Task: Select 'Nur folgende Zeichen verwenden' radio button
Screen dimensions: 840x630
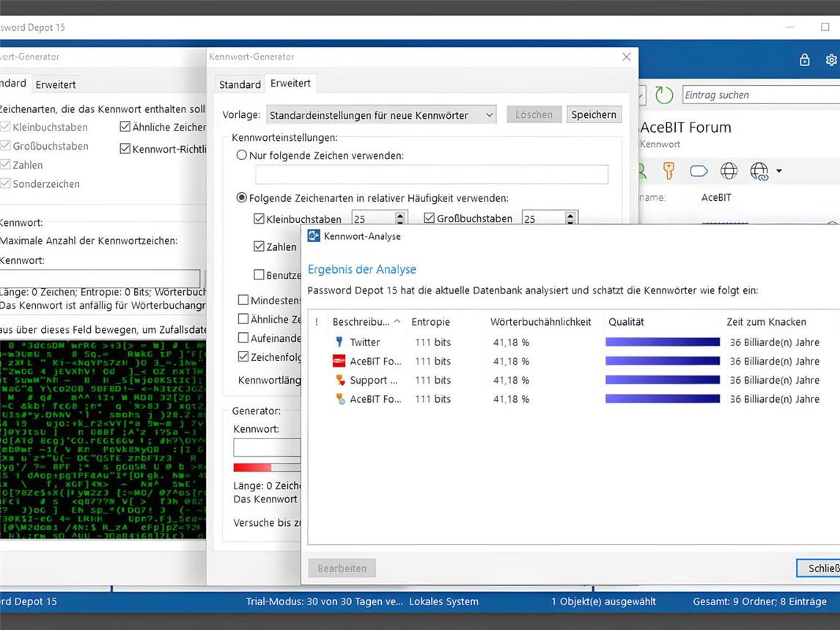Action: (x=242, y=155)
